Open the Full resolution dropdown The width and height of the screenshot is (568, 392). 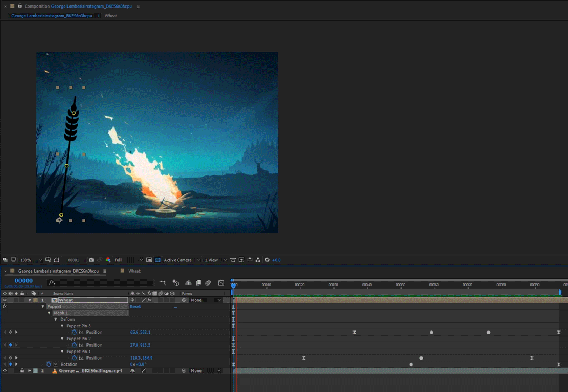129,260
